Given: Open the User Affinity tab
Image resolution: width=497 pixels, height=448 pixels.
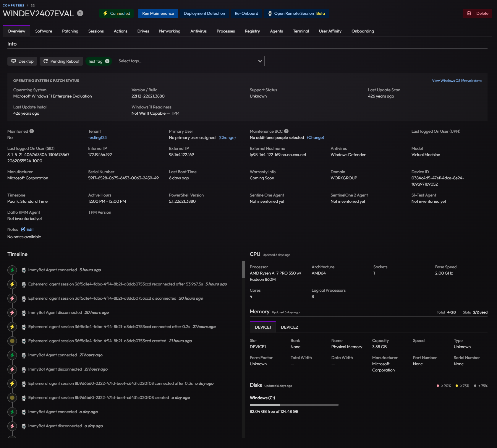Looking at the screenshot, I should point(330,31).
